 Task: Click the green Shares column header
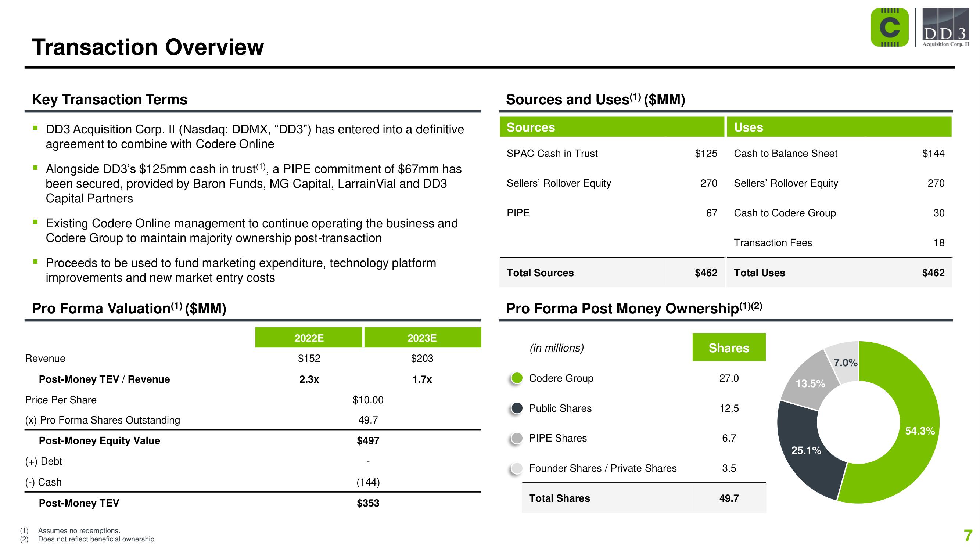pyautogui.click(x=729, y=347)
